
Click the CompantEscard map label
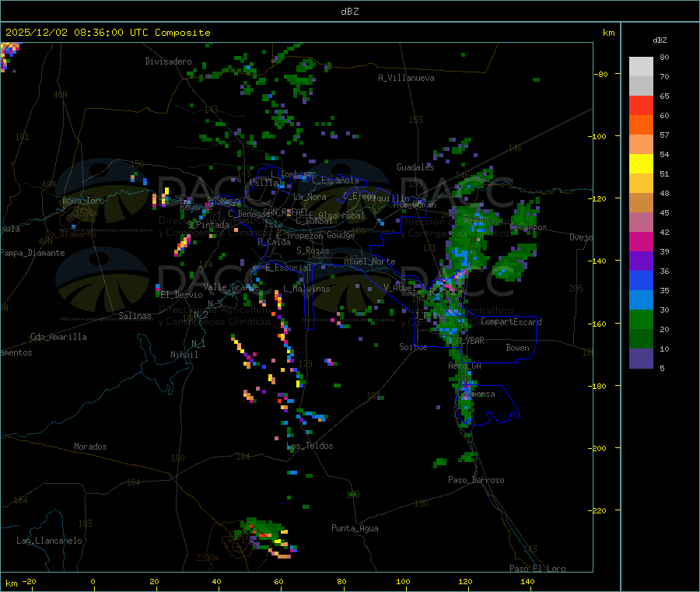[x=511, y=322]
